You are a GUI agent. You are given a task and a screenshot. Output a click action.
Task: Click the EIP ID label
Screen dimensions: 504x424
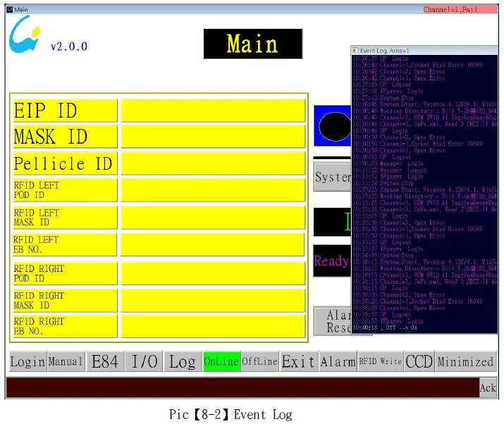tap(66, 111)
